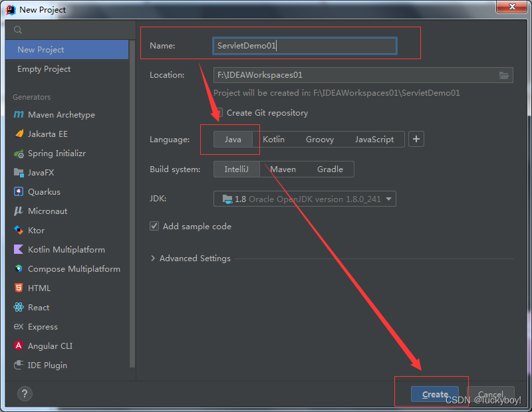Open the JDK version dropdown arrow
The image size is (532, 412).
[389, 199]
